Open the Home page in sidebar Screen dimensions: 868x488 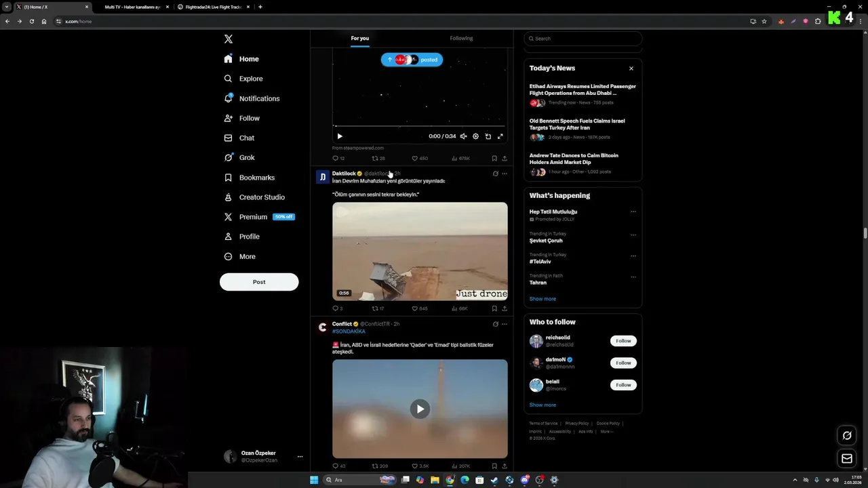tap(242, 59)
